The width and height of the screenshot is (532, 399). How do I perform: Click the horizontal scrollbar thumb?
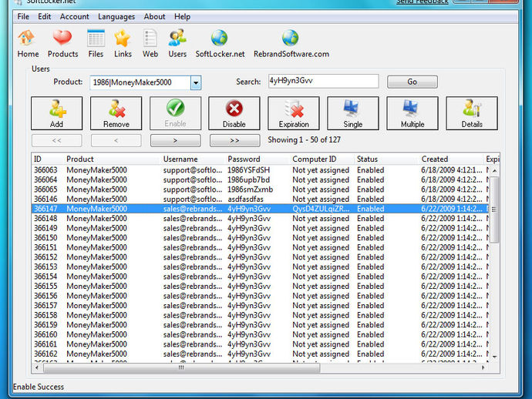tap(181, 368)
